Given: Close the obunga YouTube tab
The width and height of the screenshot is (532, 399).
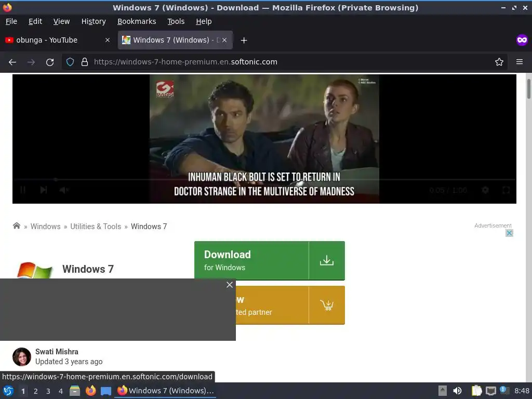Looking at the screenshot, I should click(108, 40).
